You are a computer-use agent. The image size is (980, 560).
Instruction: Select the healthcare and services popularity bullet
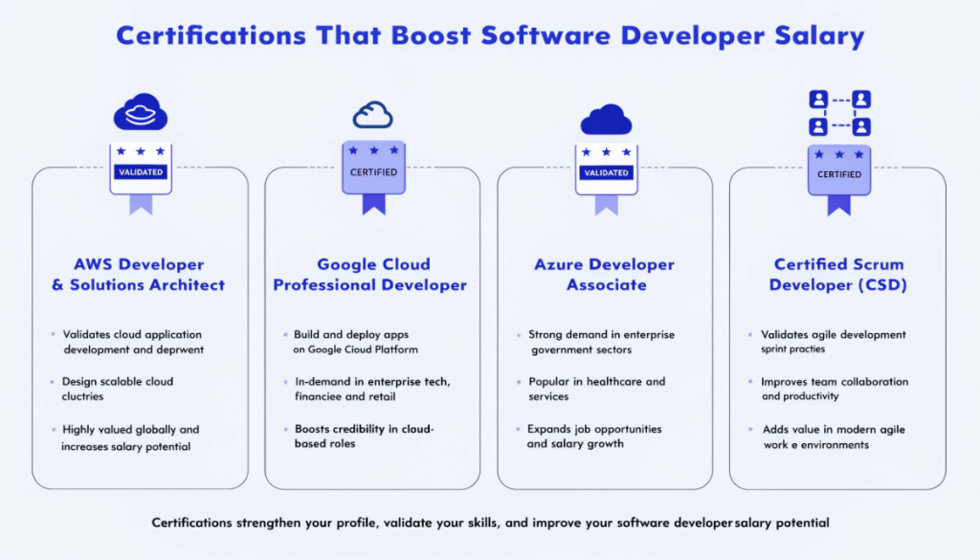(591, 390)
